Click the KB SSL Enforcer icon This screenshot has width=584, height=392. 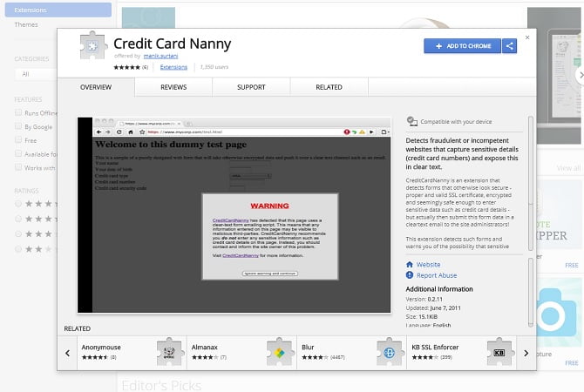pyautogui.click(x=499, y=352)
